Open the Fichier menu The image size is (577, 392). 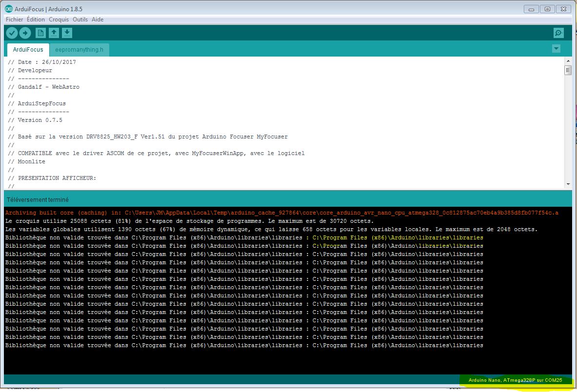click(x=14, y=20)
